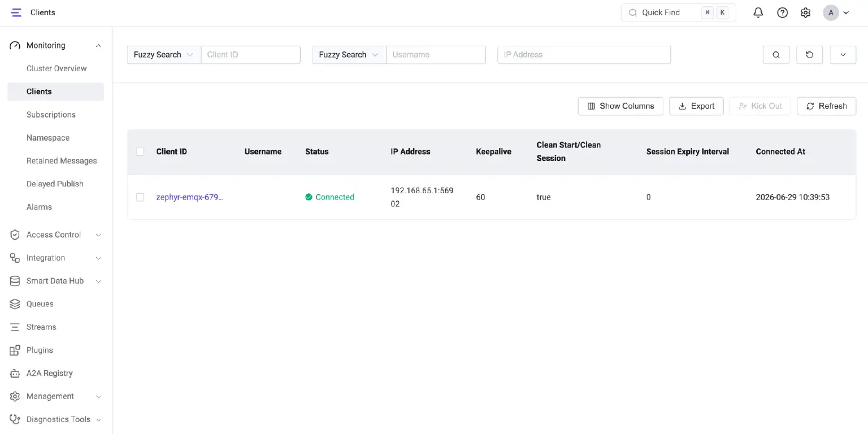868x434 pixels.
Task: Open Fuzzy Search dropdown for Client ID
Action: coord(164,55)
